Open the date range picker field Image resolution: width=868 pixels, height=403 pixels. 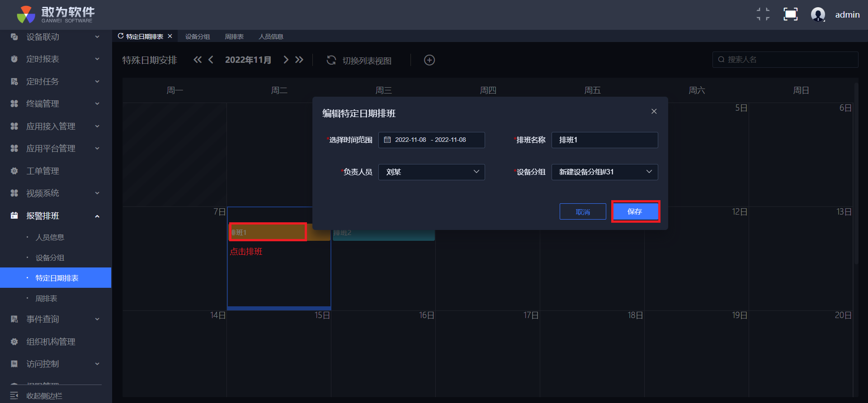click(x=431, y=140)
